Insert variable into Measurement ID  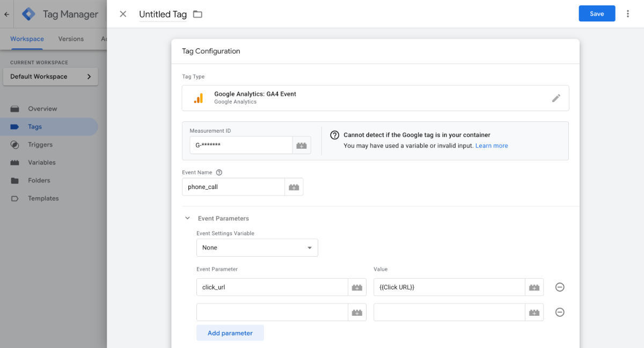(x=302, y=145)
